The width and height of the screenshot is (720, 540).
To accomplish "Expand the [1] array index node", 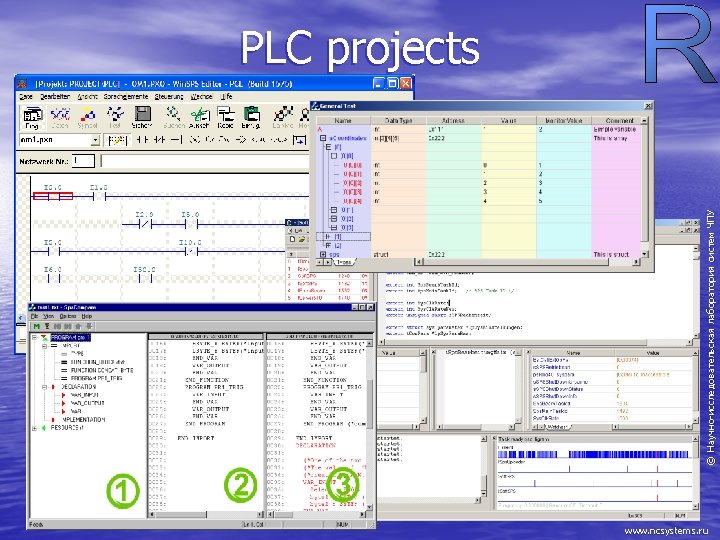I will click(x=328, y=236).
